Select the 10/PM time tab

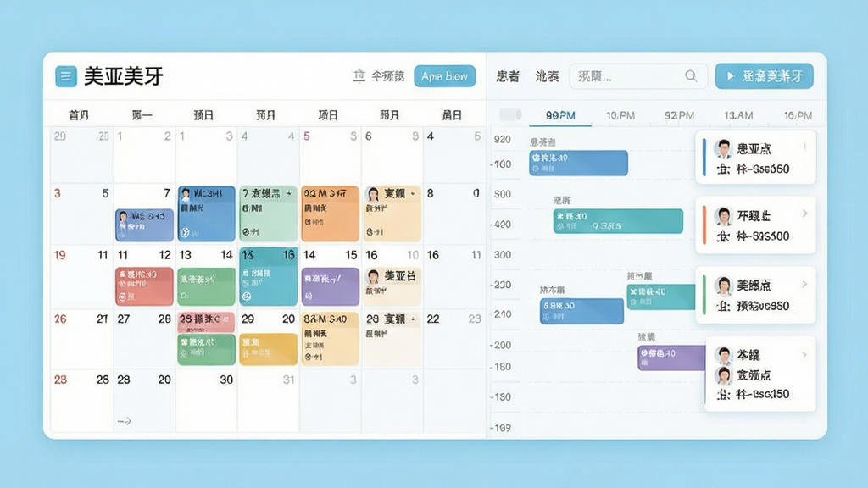(620, 115)
